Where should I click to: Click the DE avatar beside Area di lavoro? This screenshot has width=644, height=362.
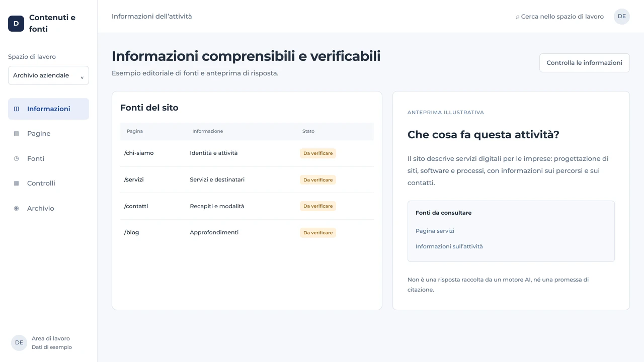point(19,343)
